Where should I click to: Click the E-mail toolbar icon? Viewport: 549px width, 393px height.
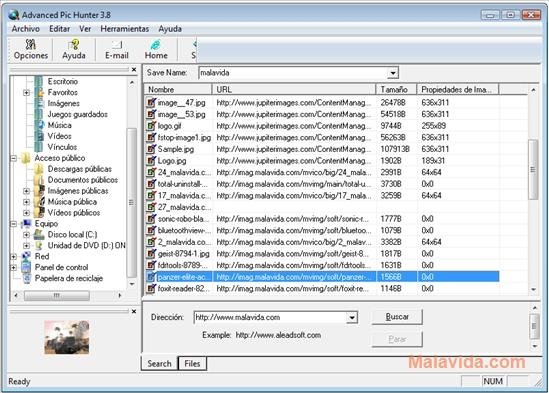point(117,49)
